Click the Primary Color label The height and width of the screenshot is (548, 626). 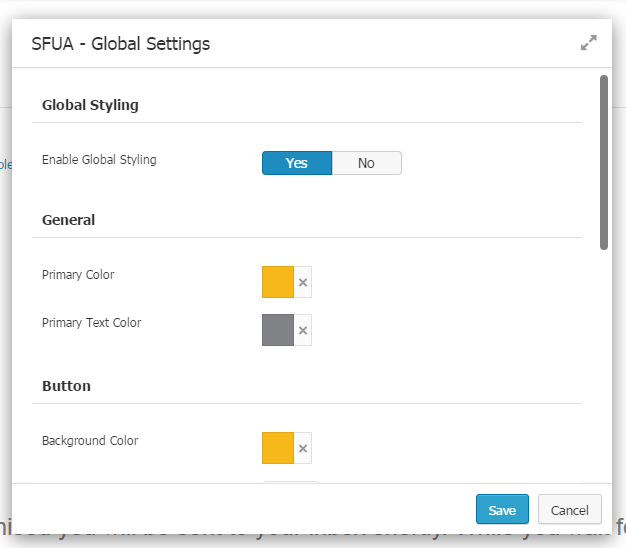pos(79,275)
